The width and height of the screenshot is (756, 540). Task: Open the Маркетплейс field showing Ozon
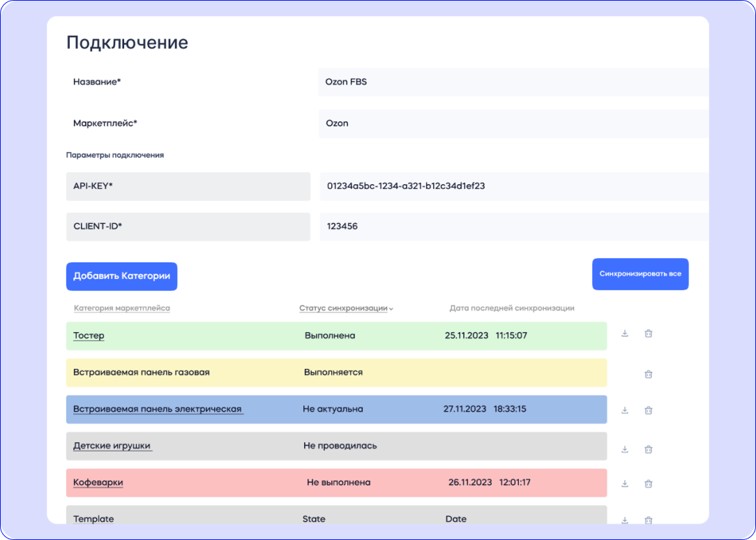pyautogui.click(x=513, y=123)
